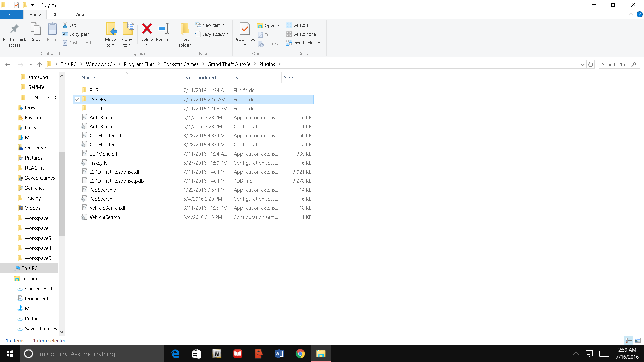
Task: Click the Search Plugins input box
Action: click(615, 64)
